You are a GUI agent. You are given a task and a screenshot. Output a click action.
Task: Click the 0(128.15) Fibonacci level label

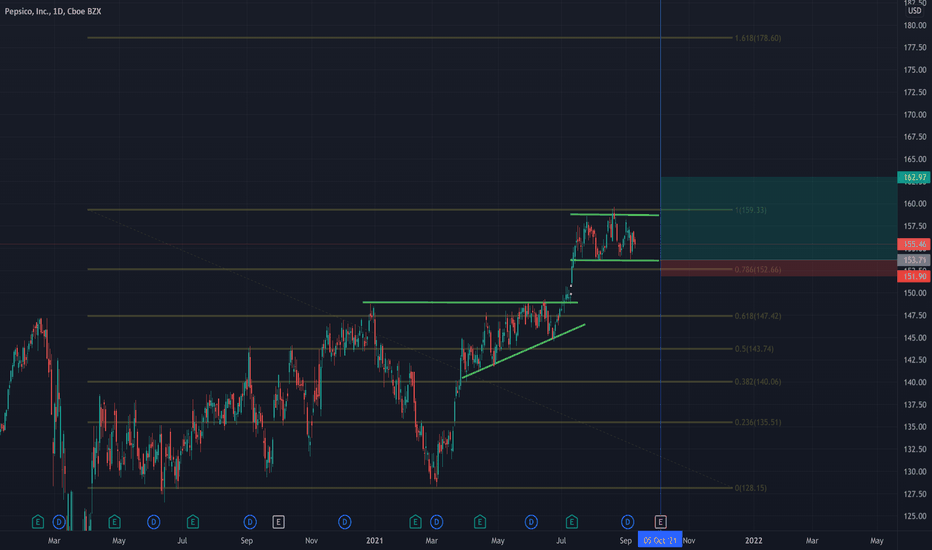tap(751, 488)
